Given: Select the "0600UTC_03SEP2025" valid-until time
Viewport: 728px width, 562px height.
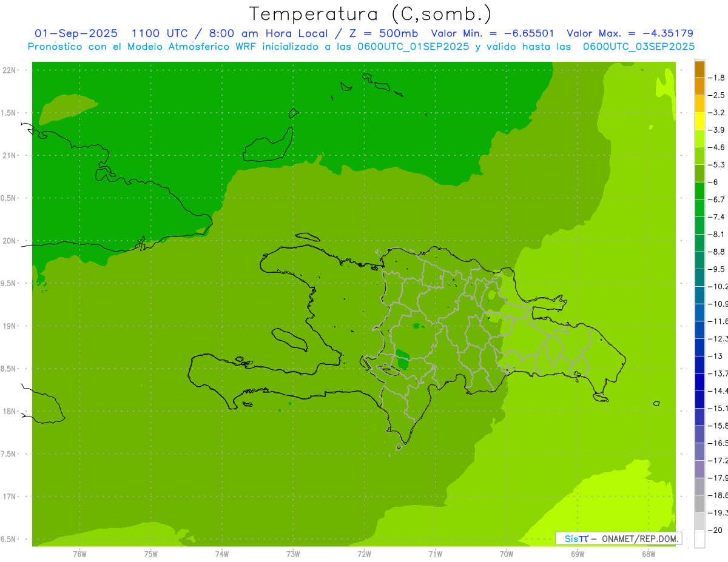Looking at the screenshot, I should [639, 47].
